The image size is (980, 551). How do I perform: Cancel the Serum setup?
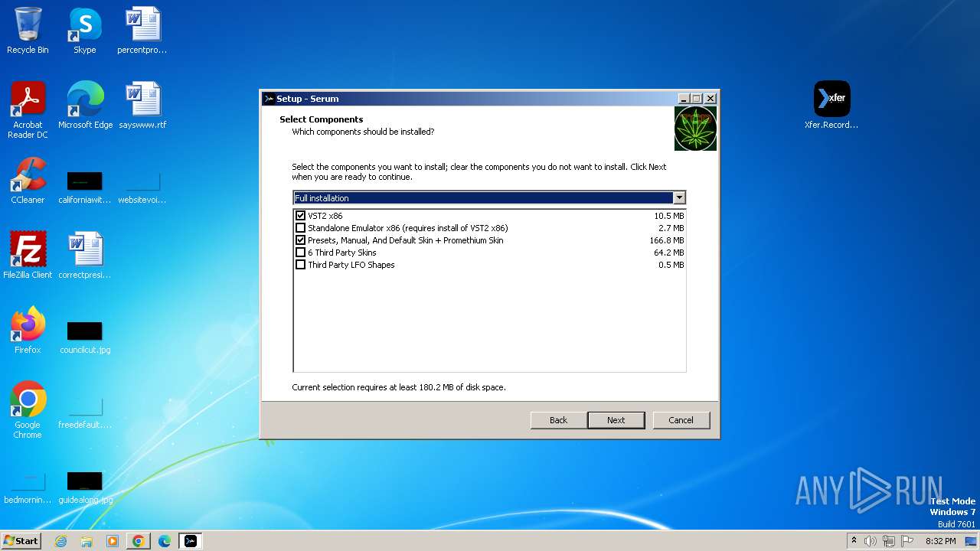tap(681, 420)
